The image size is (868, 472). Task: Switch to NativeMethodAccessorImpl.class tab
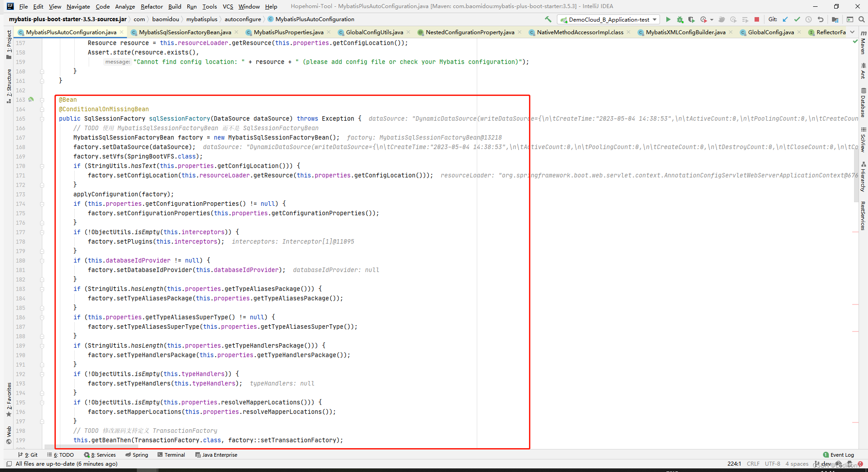tap(580, 32)
